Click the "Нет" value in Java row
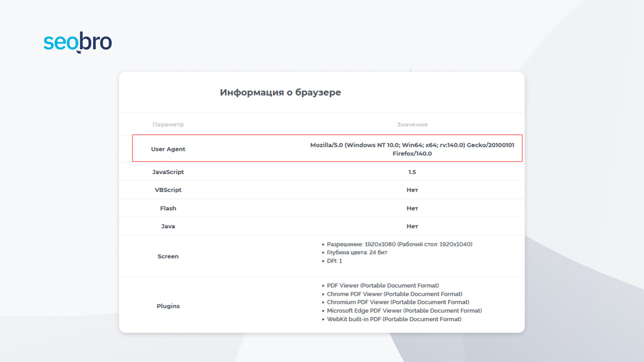Viewport: 644px width, 362px height. [412, 226]
